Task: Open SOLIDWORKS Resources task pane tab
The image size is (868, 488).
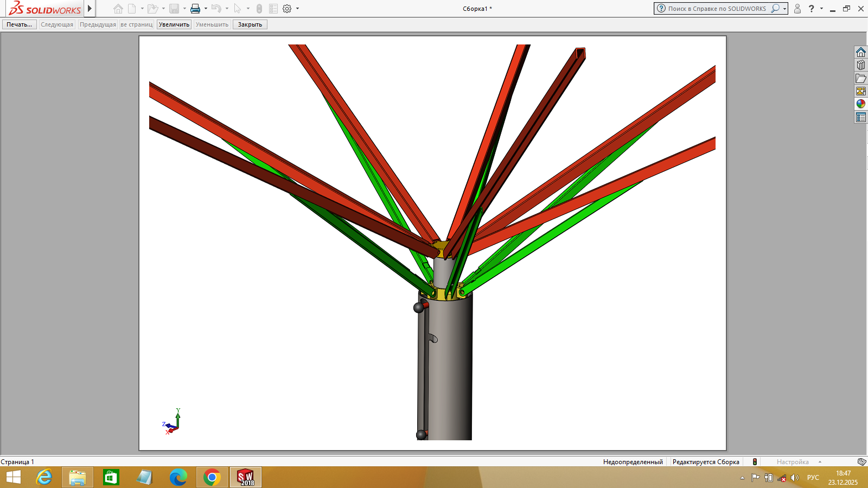Action: click(x=861, y=52)
